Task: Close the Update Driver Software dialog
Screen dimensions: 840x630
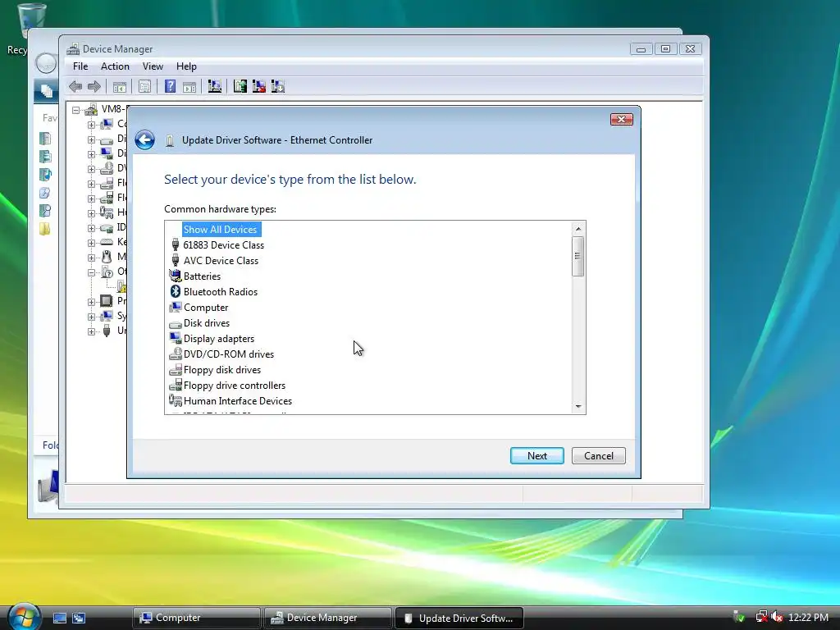Action: [x=622, y=119]
